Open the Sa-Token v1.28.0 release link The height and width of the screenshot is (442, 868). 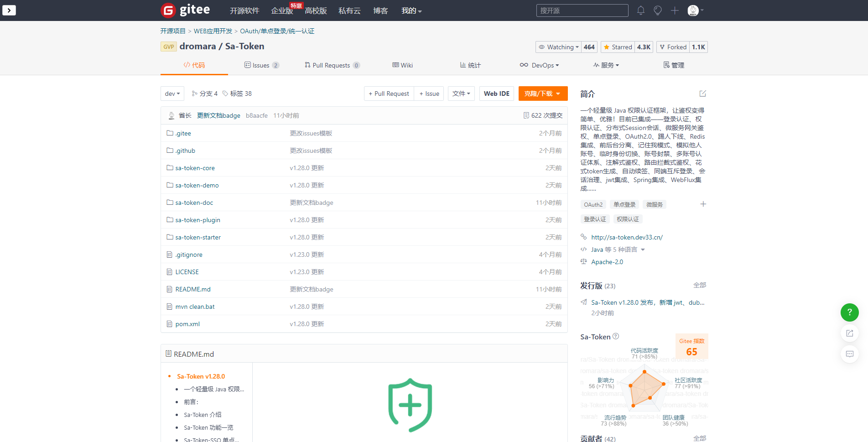(648, 302)
